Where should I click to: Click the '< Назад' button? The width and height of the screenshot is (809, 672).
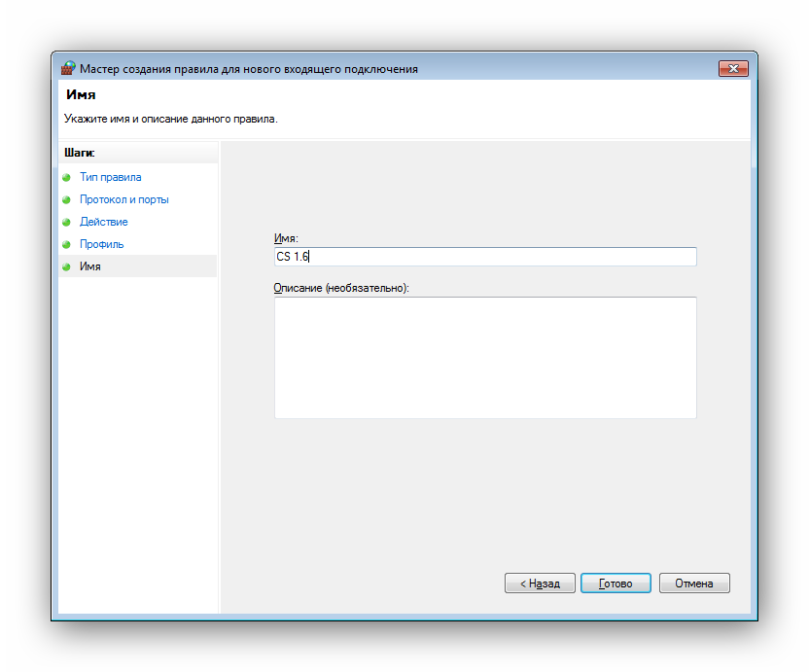tap(540, 584)
